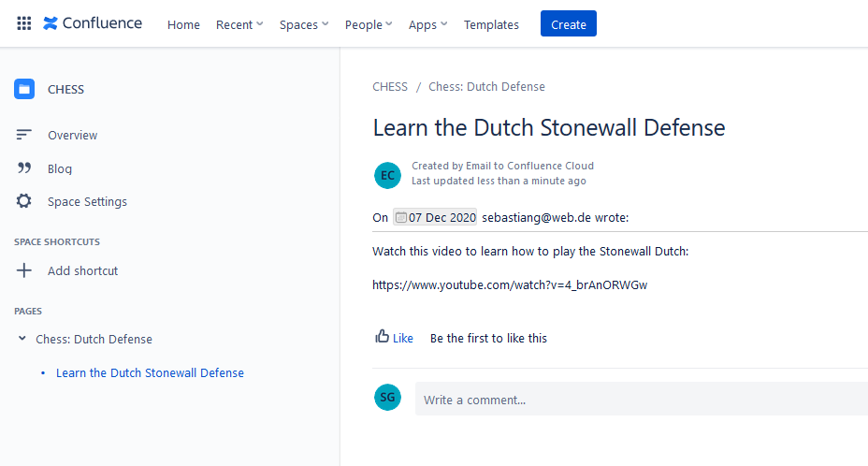Open the People dropdown menu
This screenshot has width=868, height=466.
click(x=369, y=24)
